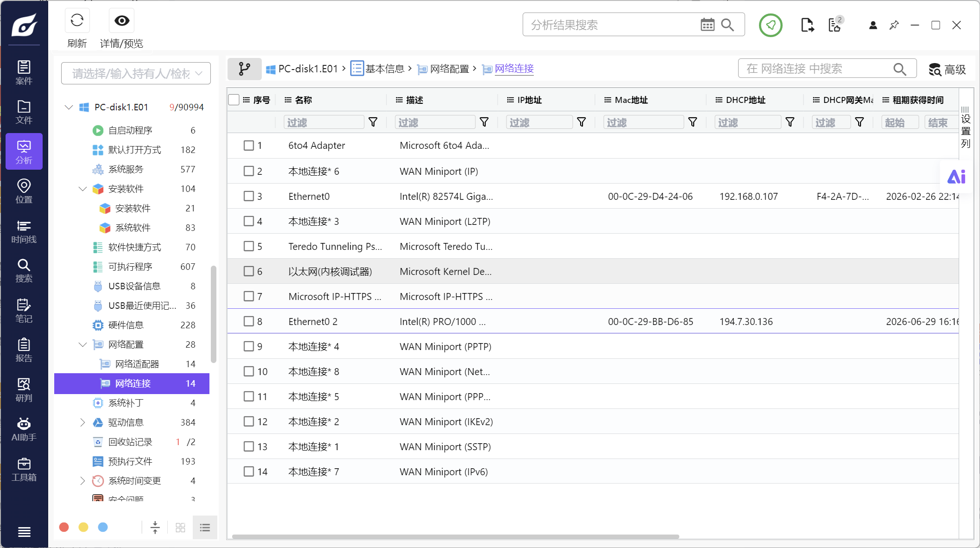The width and height of the screenshot is (980, 548).
Task: Toggle 详情/预览 eye icon
Action: click(122, 20)
